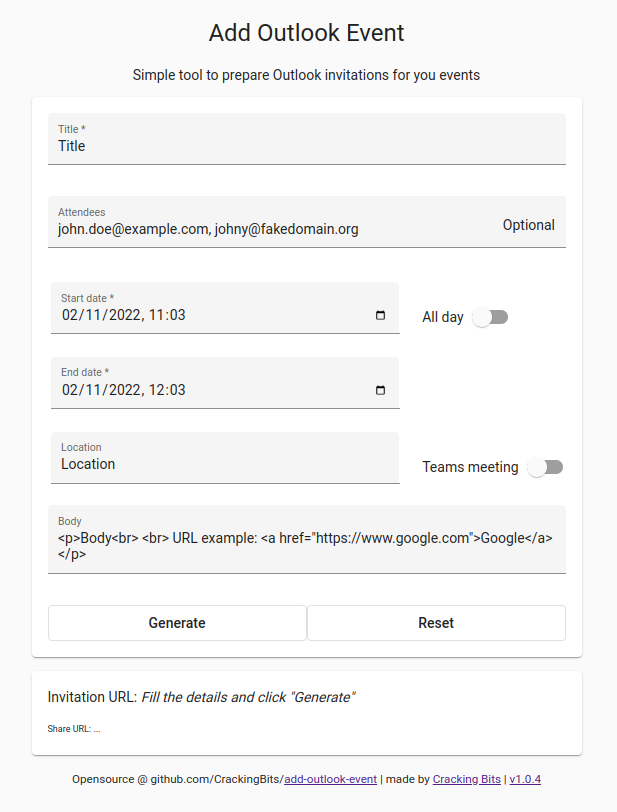Click the End date value 02/11/2022, 12:03
Viewport: 617px width, 812px height.
click(x=124, y=390)
